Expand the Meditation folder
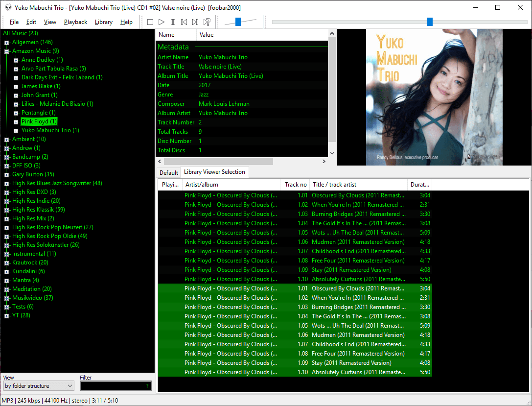Screen dimensions: 532x406 pyautogui.click(x=6, y=289)
